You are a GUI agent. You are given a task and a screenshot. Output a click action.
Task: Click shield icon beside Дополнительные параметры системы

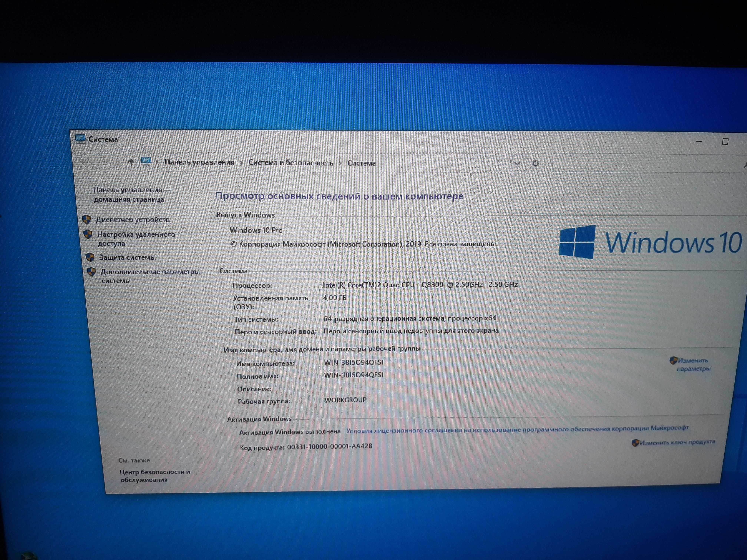point(92,272)
